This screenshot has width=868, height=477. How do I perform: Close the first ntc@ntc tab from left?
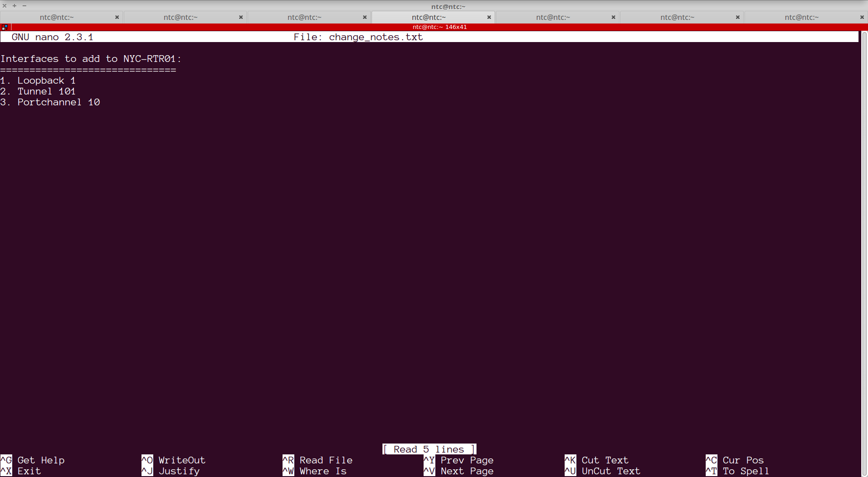pyautogui.click(x=117, y=17)
